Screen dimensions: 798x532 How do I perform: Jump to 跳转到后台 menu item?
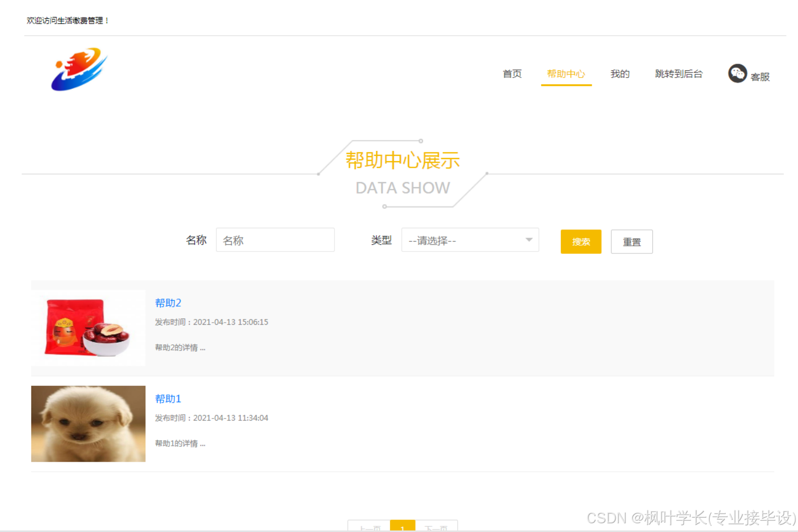tap(678, 74)
